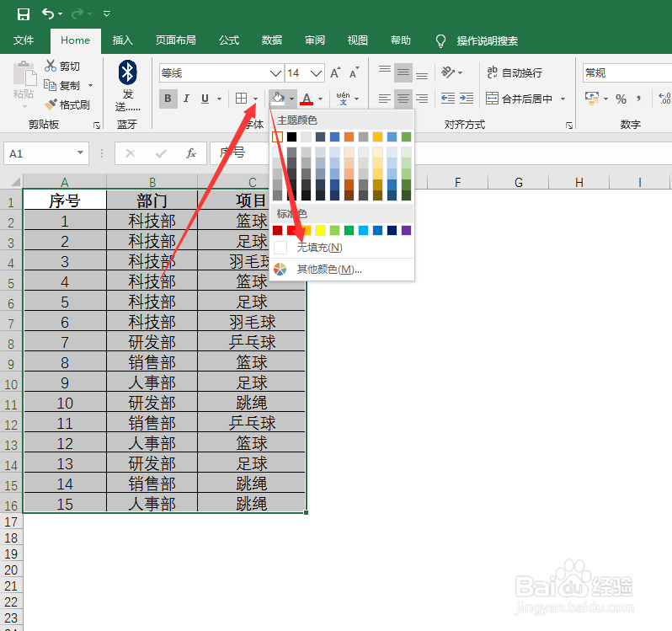
Task: Pick the purple standard color swatch
Action: (x=406, y=230)
